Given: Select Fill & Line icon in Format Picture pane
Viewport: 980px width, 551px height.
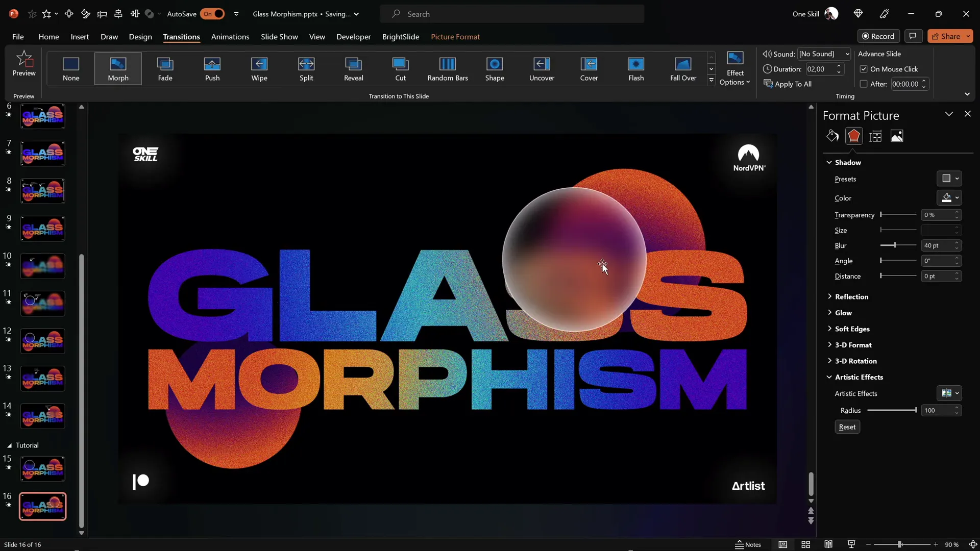Looking at the screenshot, I should [x=832, y=136].
